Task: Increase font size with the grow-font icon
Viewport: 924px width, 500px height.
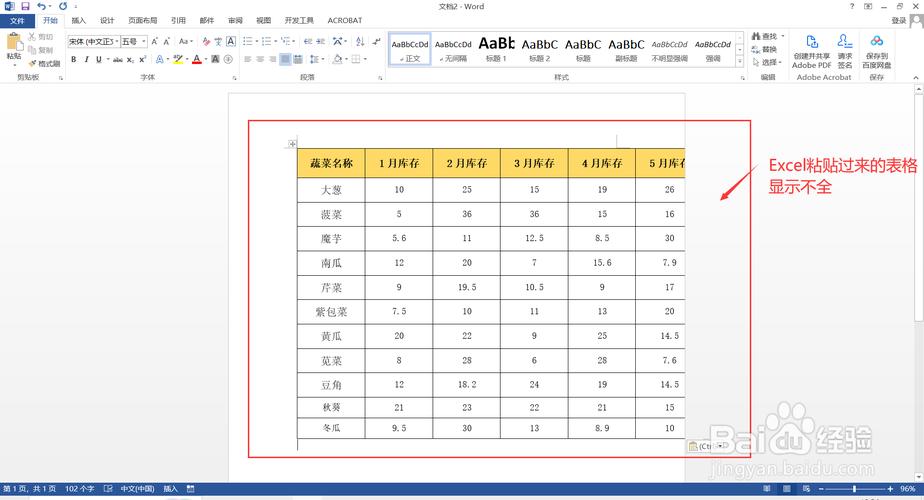Action: [x=154, y=41]
